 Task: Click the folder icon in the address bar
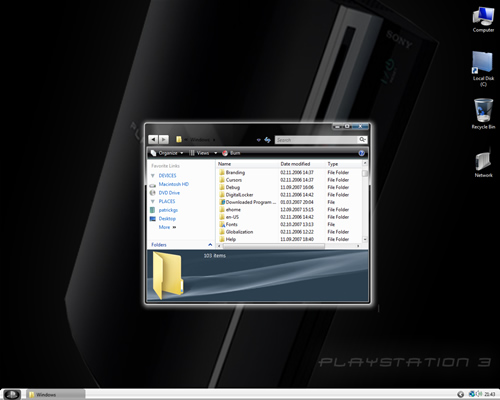[x=179, y=139]
